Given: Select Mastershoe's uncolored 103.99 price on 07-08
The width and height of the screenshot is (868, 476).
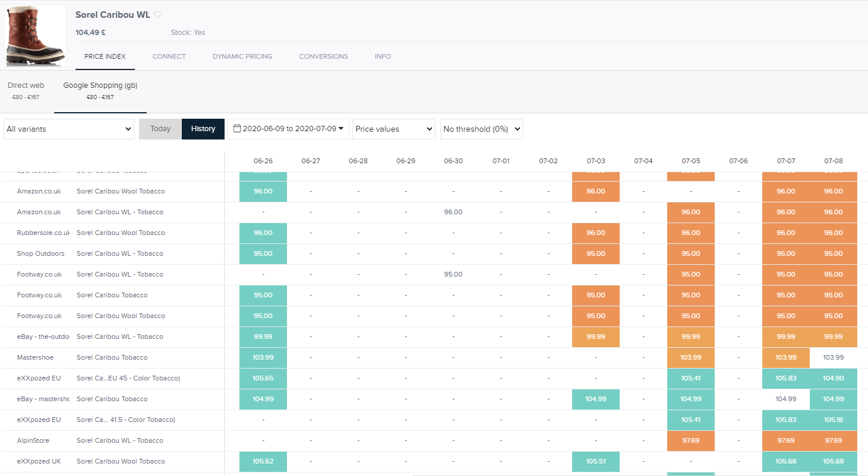Looking at the screenshot, I should [834, 358].
